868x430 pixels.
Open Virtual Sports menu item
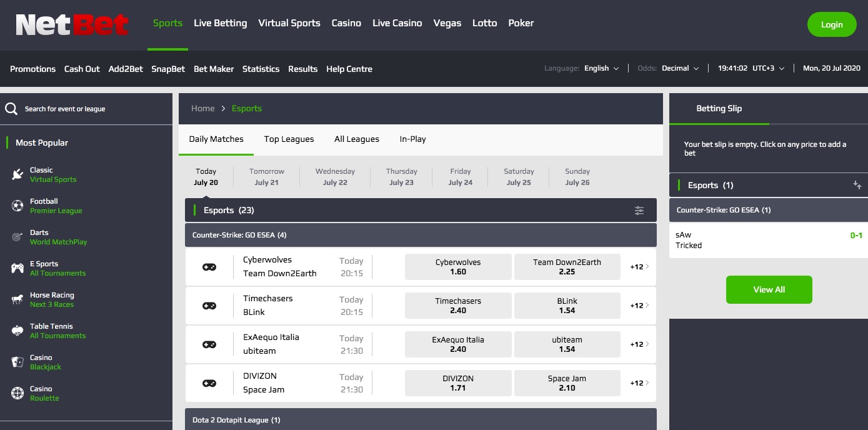point(289,23)
